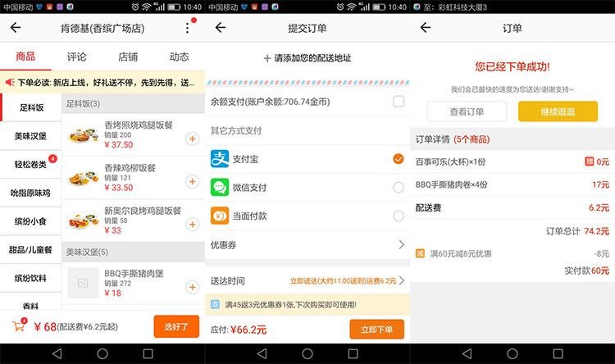Tap the 赠 gift badge beside 0元
This screenshot has width=615, height=364.
coord(589,162)
